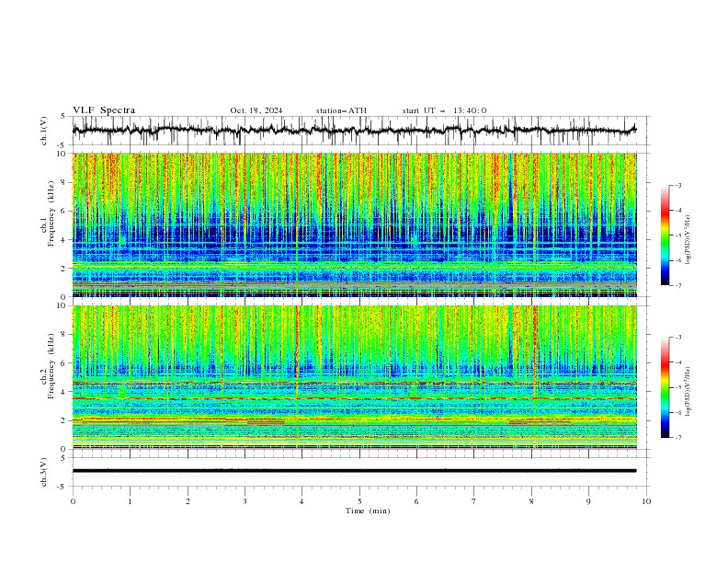Click the ch.3(V) flat trace panel
This screenshot has height=563, width=728.
(361, 472)
